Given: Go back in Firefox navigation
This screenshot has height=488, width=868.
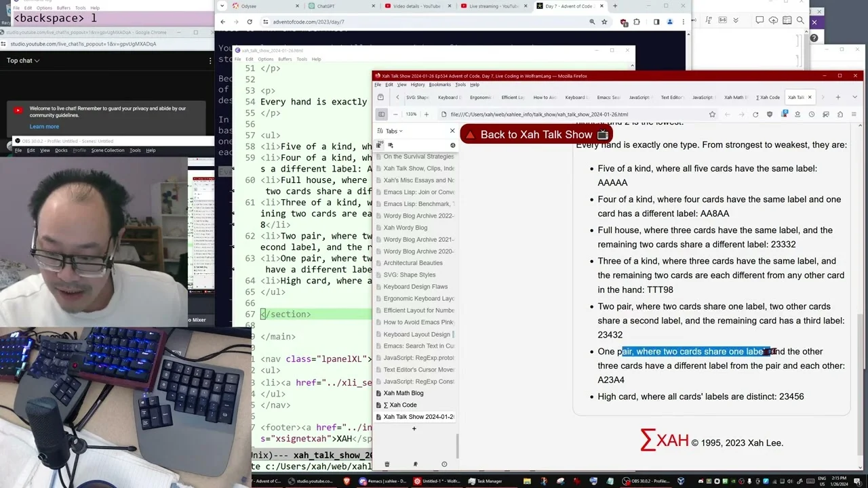Looking at the screenshot, I should (727, 115).
